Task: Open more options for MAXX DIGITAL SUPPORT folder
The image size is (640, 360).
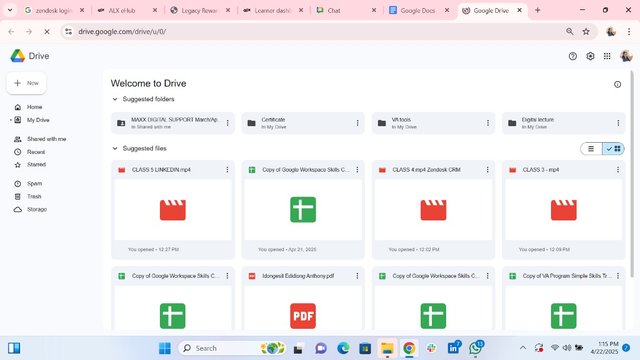Action: coord(227,123)
